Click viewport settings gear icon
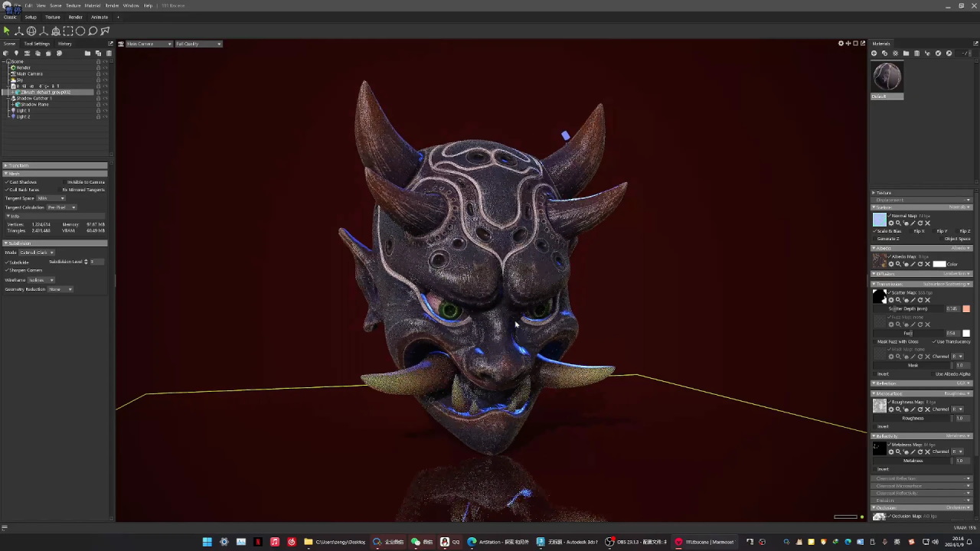Screen dimensions: 980x551 pyautogui.click(x=841, y=44)
